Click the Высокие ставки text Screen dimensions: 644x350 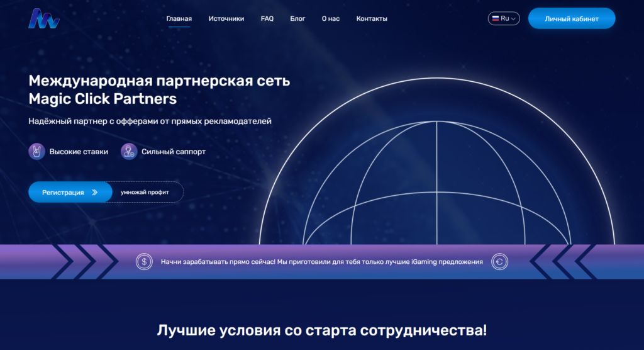79,151
